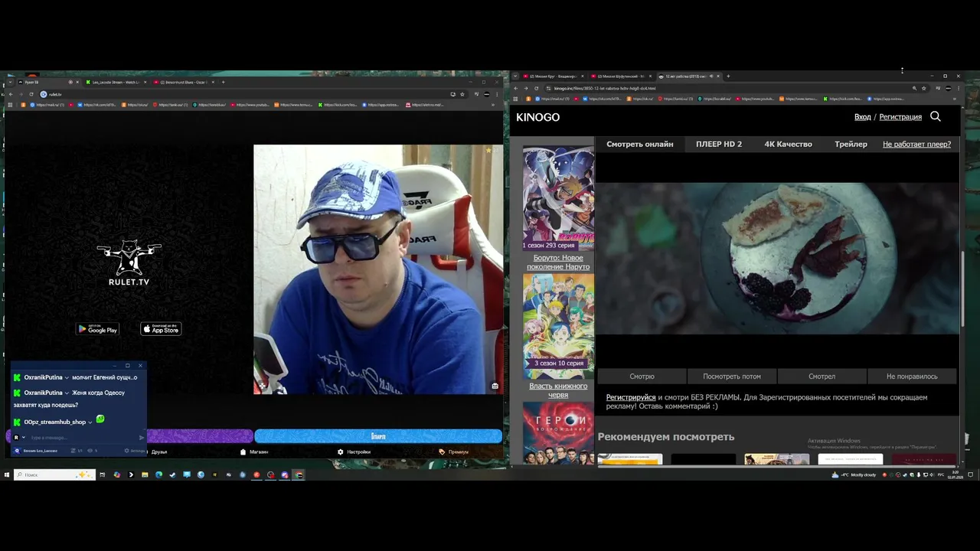Click the chat message input field
The width and height of the screenshot is (980, 551).
tap(83, 438)
